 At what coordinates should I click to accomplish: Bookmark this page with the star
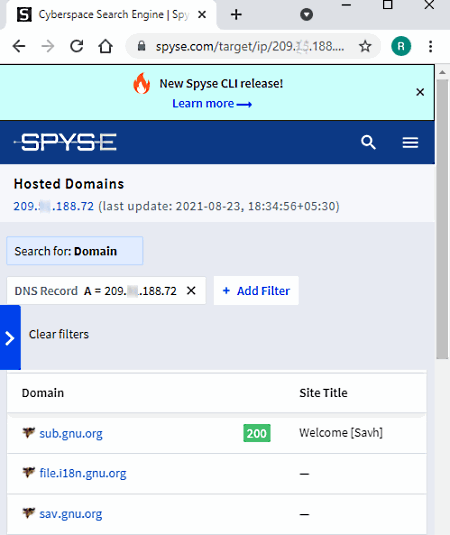pyautogui.click(x=365, y=46)
